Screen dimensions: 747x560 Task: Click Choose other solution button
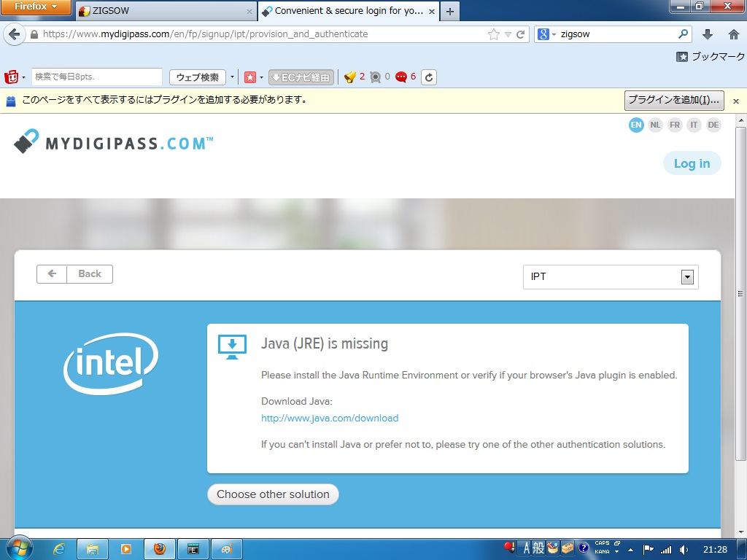(x=273, y=494)
